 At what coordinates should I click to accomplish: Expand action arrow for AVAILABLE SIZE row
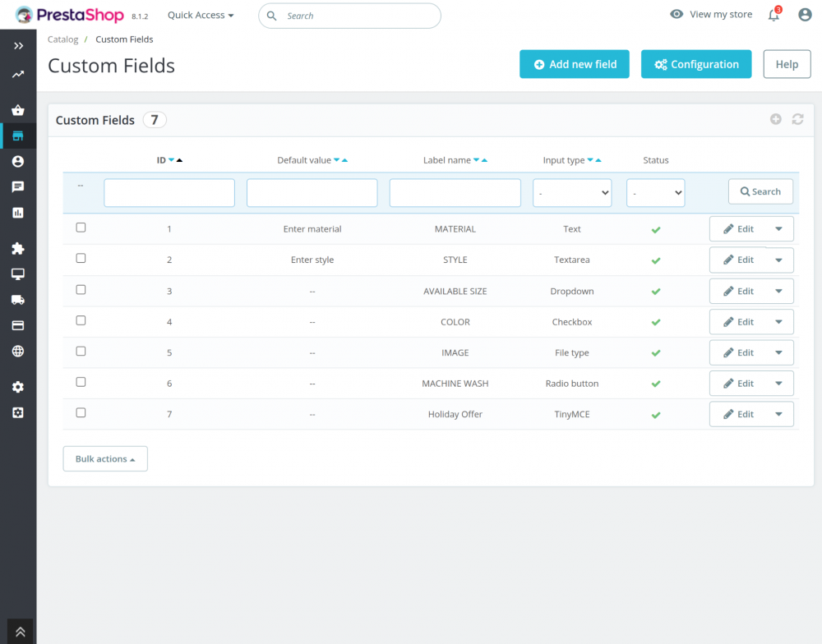coord(779,292)
